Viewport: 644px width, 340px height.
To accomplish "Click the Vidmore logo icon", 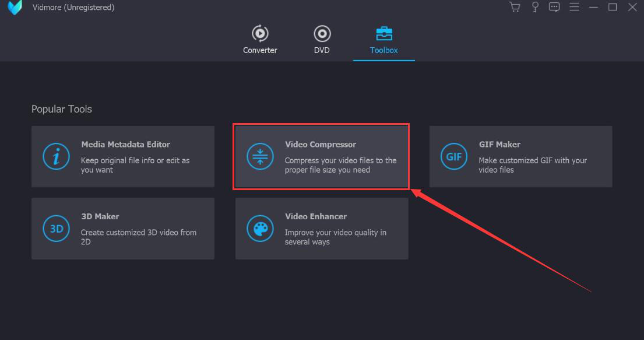I will point(15,7).
